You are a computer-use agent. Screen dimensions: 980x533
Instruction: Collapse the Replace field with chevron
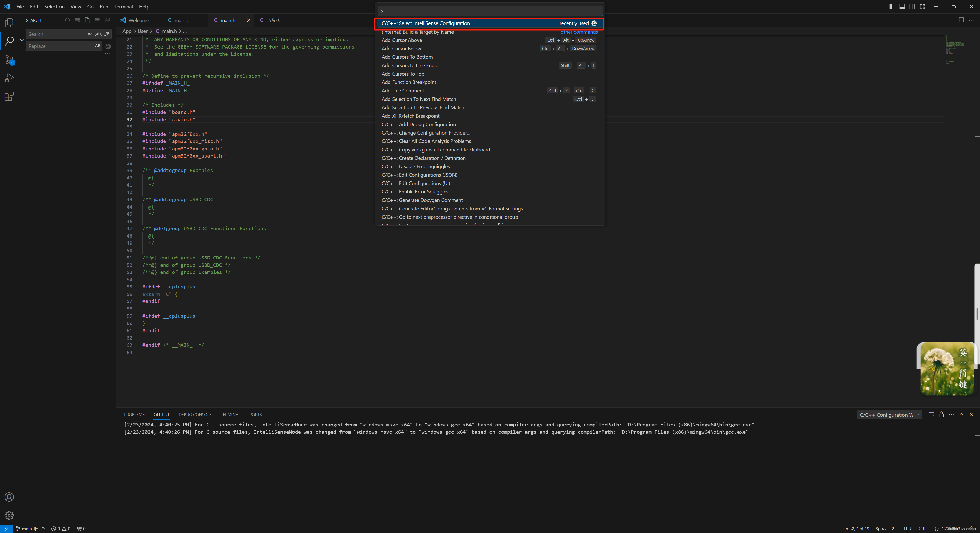(22, 40)
